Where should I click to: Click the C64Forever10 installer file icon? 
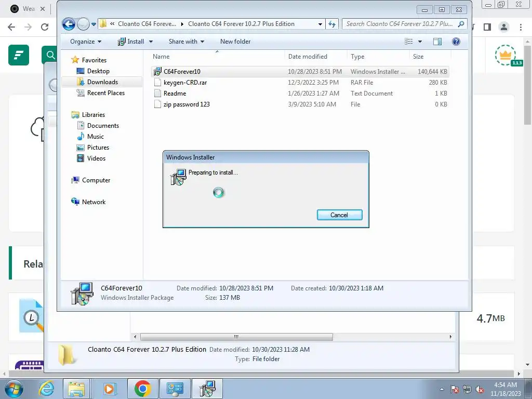157,72
